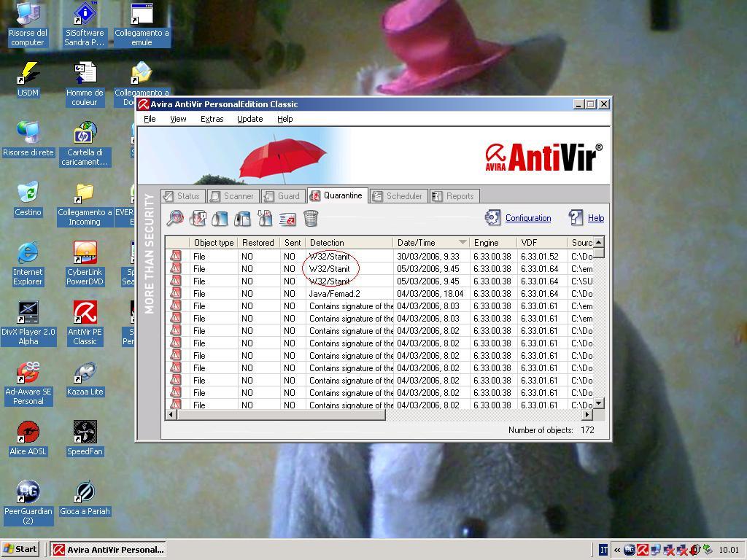Launch SpeedFan desktop shortcut
The image size is (747, 560).
(85, 438)
